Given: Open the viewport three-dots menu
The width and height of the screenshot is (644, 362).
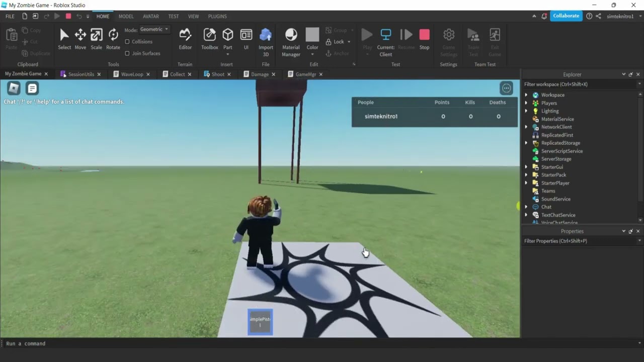Looking at the screenshot, I should [x=506, y=88].
